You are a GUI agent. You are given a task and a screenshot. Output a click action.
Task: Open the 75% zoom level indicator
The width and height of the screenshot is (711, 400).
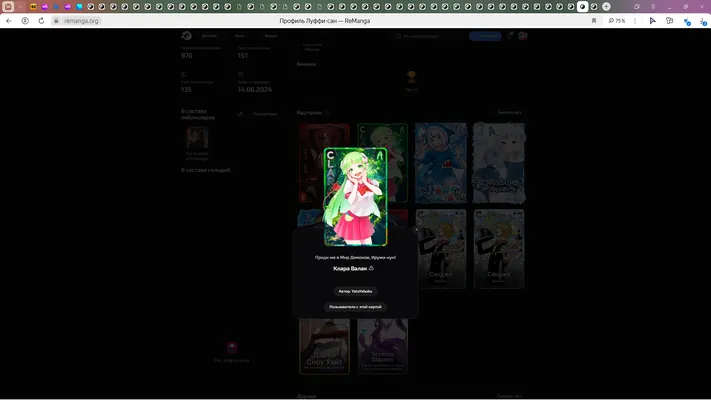click(617, 21)
